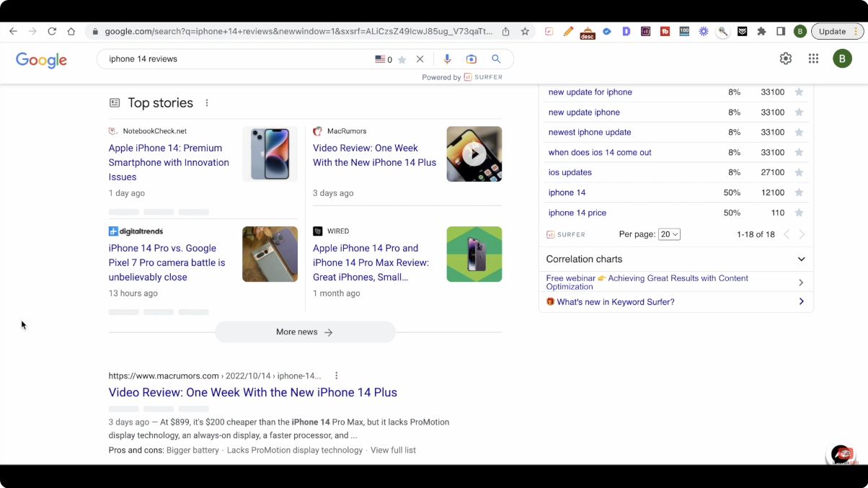Go back using the browser back arrow
Viewport: 868px width, 488px height.
pyautogui.click(x=13, y=32)
